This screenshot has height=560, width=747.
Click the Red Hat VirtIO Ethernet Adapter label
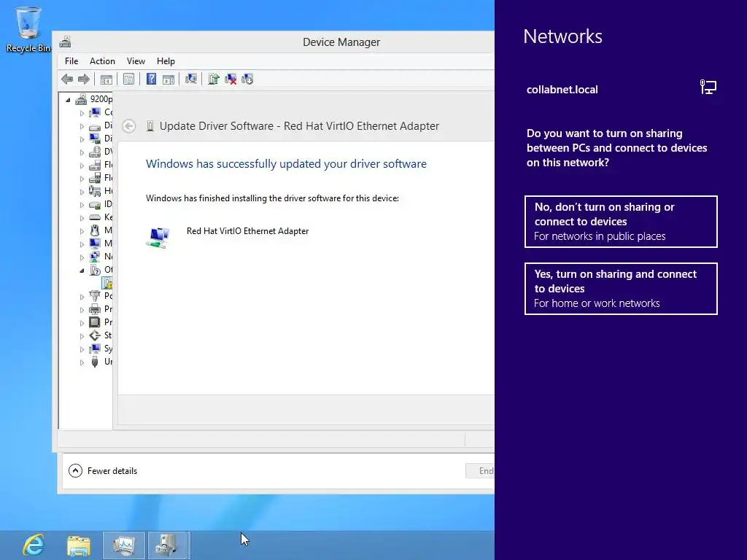[248, 231]
